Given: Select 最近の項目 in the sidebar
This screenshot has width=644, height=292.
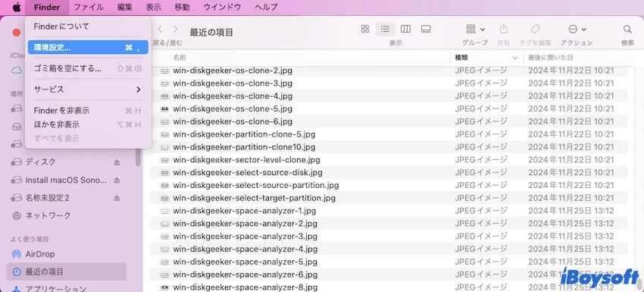Looking at the screenshot, I should click(67, 272).
